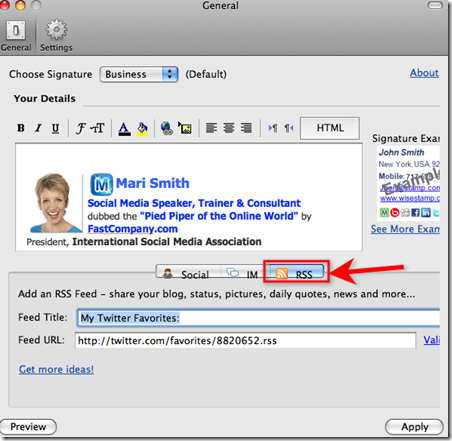
Task: Click the LinkedIn icon in the signature example
Action: [x=425, y=213]
